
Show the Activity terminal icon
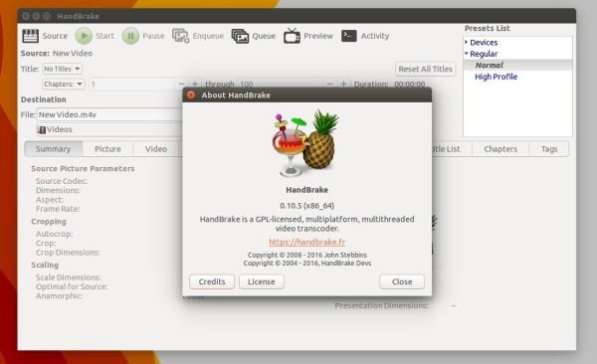pos(349,36)
